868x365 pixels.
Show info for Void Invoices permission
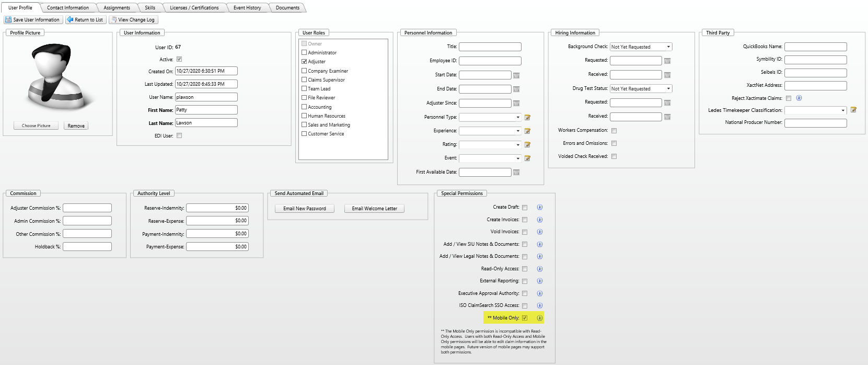click(540, 232)
